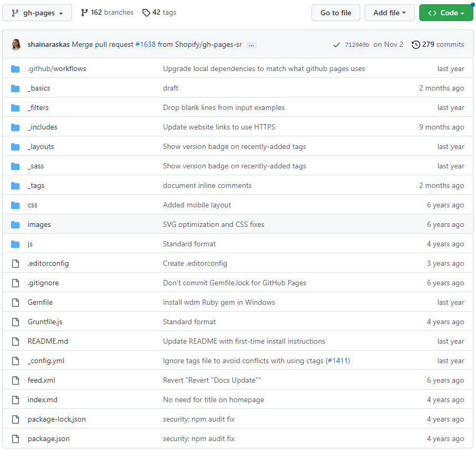The height and width of the screenshot is (450, 476).
Task: Click the file icon beside README.md
Action: [15, 341]
